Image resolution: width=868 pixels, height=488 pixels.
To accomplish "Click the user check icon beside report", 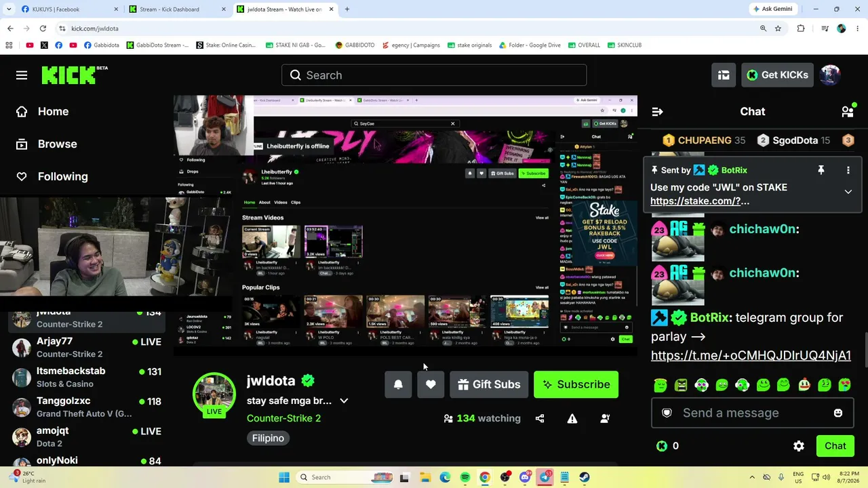I will pyautogui.click(x=605, y=419).
